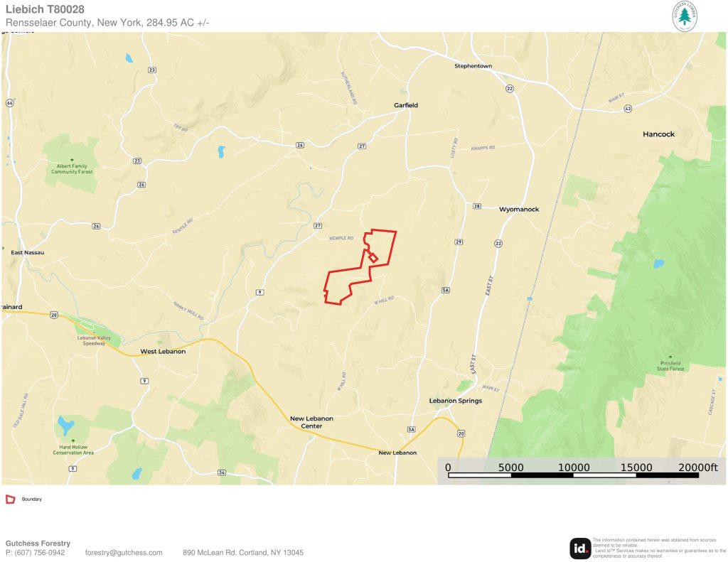This screenshot has width=728, height=562.
Task: Click the Route 20 shield near New Lebanon
Action: pyautogui.click(x=461, y=433)
